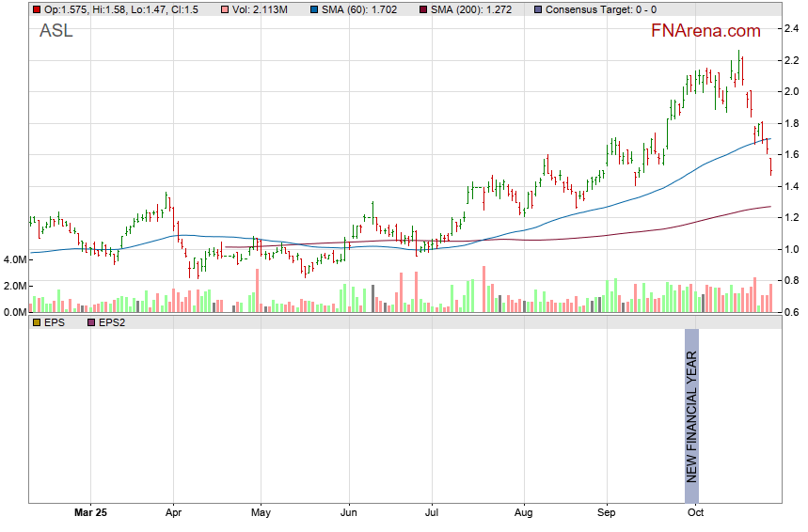Select the ASL ticker label
The image size is (808, 532).
55,31
